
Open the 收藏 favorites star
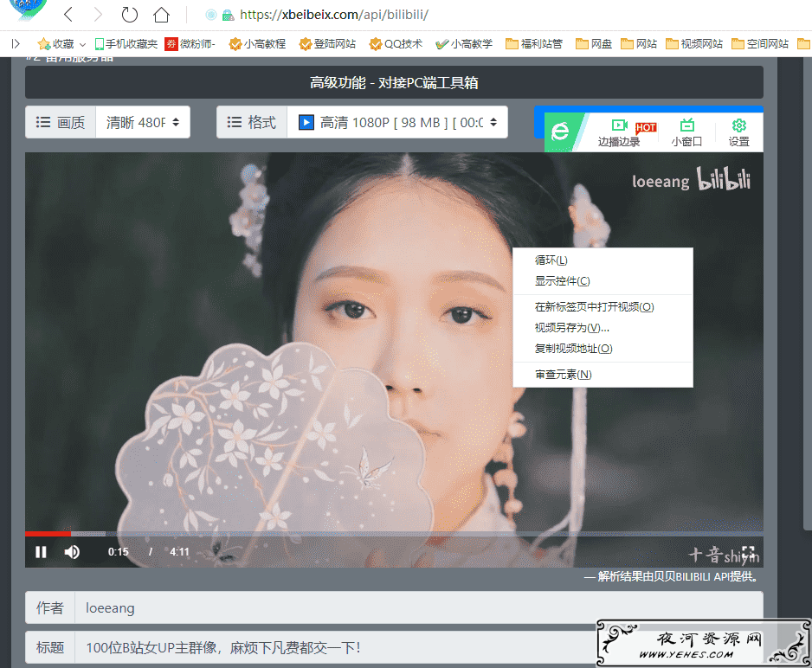(56, 44)
